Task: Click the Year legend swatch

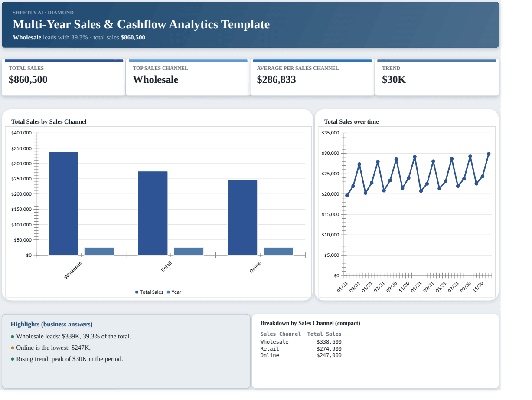Action: [x=169, y=292]
